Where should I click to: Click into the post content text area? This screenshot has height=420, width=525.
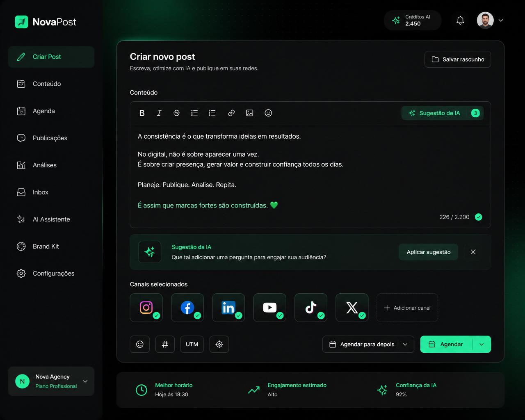pos(310,176)
